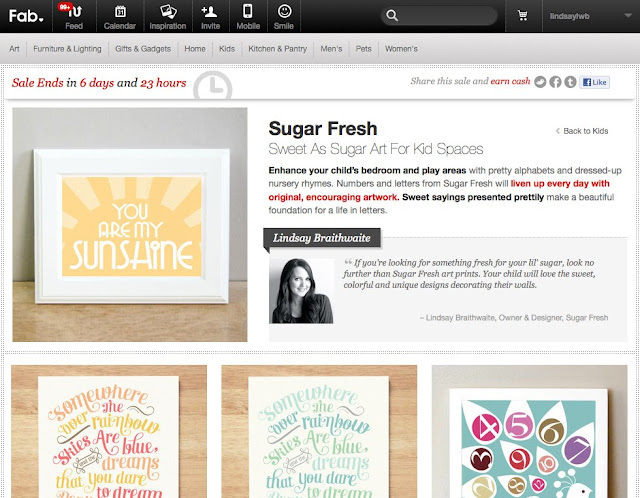Viewport: 640px width, 498px height.
Task: Open the Art category
Action: 14,49
